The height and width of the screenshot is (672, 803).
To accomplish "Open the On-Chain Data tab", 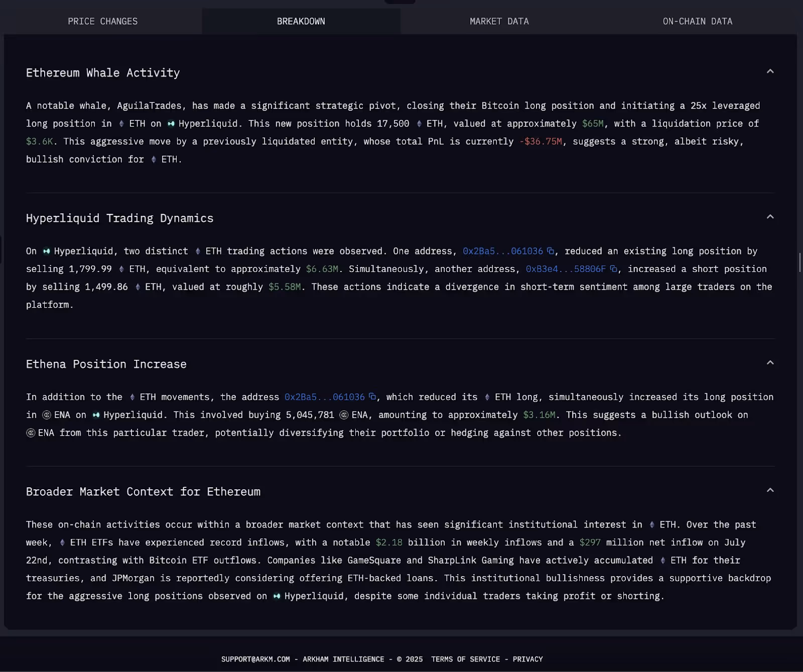I will pos(698,21).
